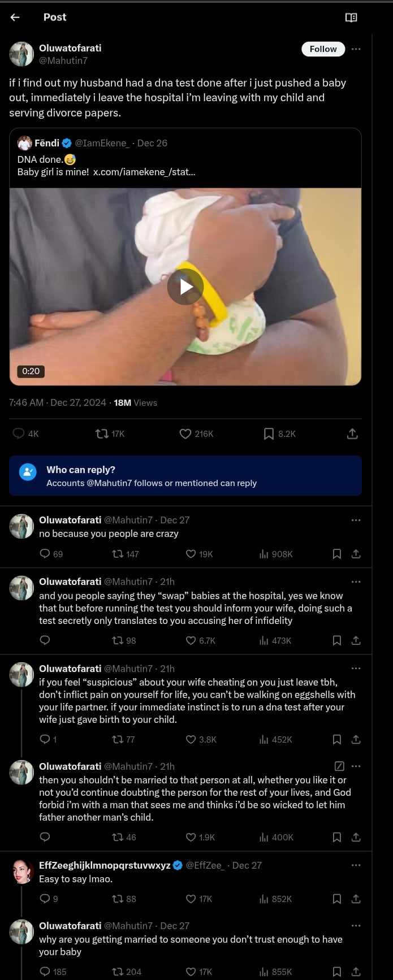Share the main post via share icon
The width and height of the screenshot is (393, 980).
(352, 433)
